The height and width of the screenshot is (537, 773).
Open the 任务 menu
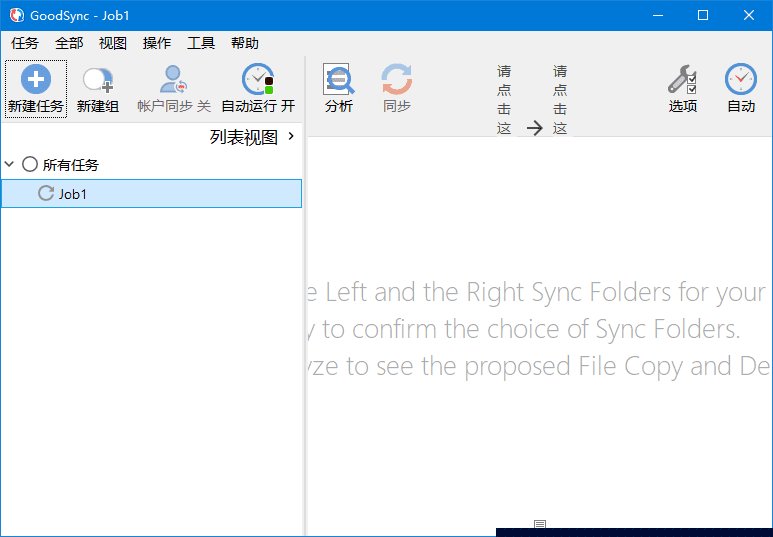point(25,43)
